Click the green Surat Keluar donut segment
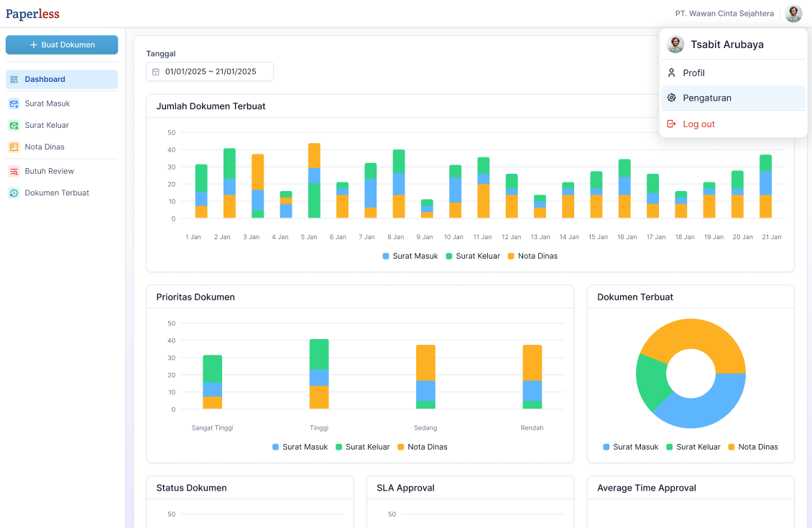The height and width of the screenshot is (528, 812). pos(651,381)
